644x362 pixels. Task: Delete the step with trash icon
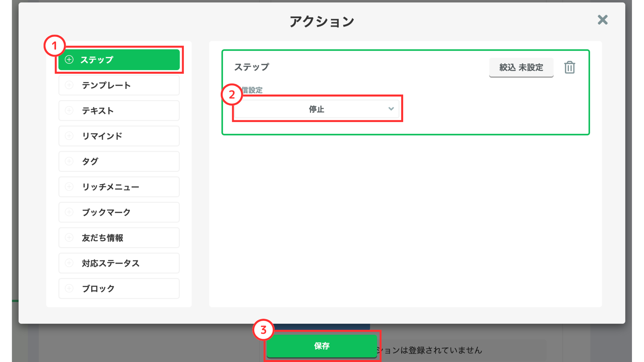coord(569,67)
